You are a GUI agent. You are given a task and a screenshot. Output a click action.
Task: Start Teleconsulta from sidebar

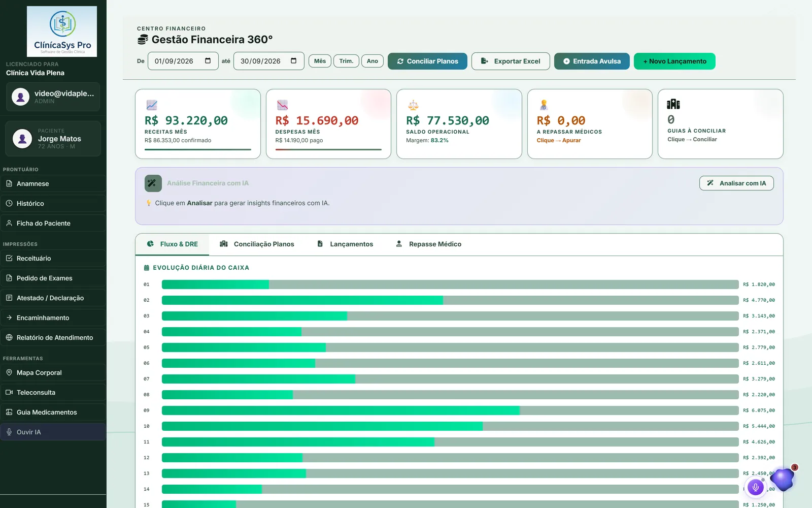tap(53, 392)
